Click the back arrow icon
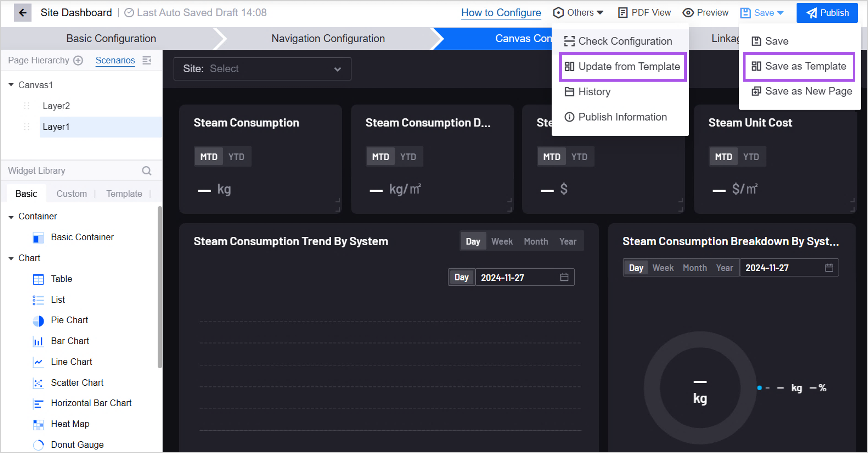 [x=23, y=13]
